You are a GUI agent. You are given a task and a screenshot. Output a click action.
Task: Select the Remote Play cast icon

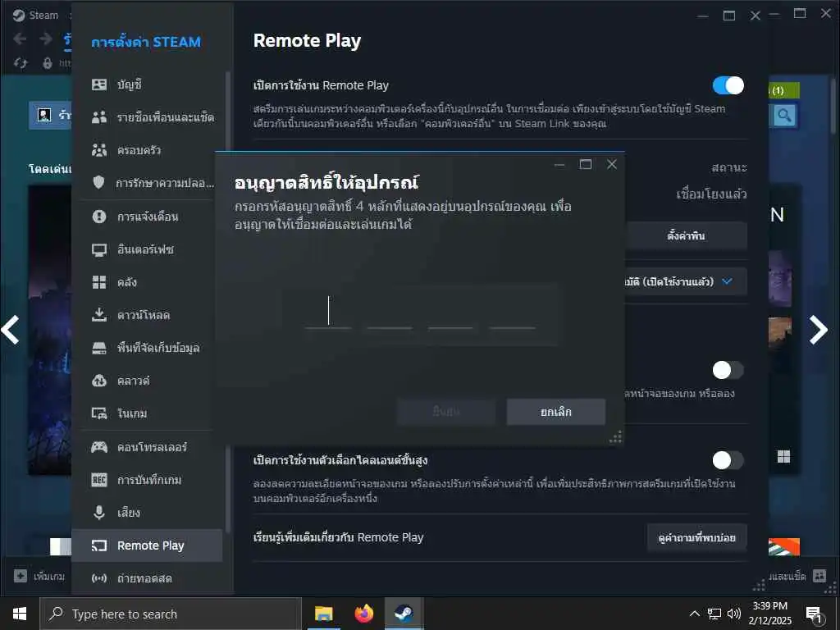pyautogui.click(x=99, y=546)
